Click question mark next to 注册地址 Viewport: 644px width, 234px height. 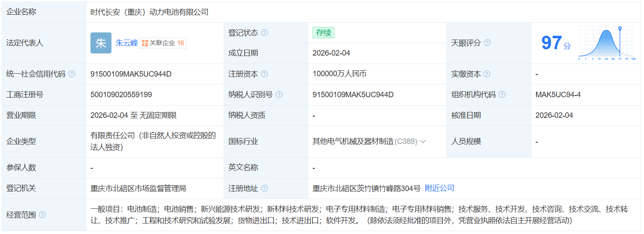click(x=264, y=189)
